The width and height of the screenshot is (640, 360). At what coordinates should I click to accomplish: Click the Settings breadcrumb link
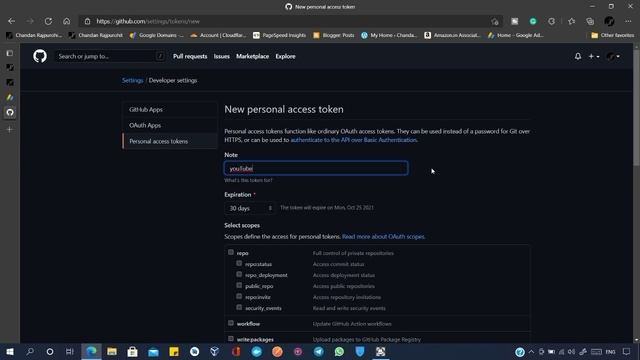(133, 80)
